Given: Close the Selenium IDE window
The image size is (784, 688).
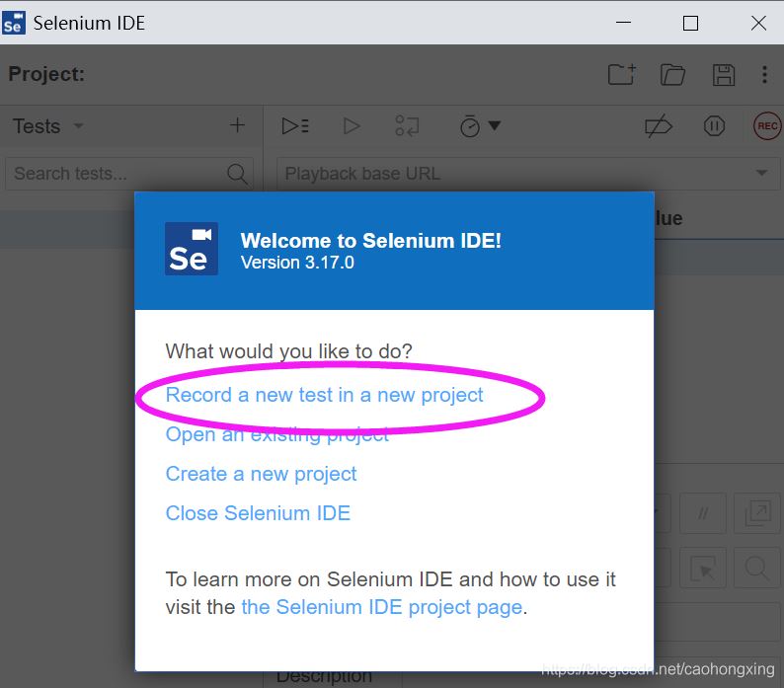Looking at the screenshot, I should point(758,23).
